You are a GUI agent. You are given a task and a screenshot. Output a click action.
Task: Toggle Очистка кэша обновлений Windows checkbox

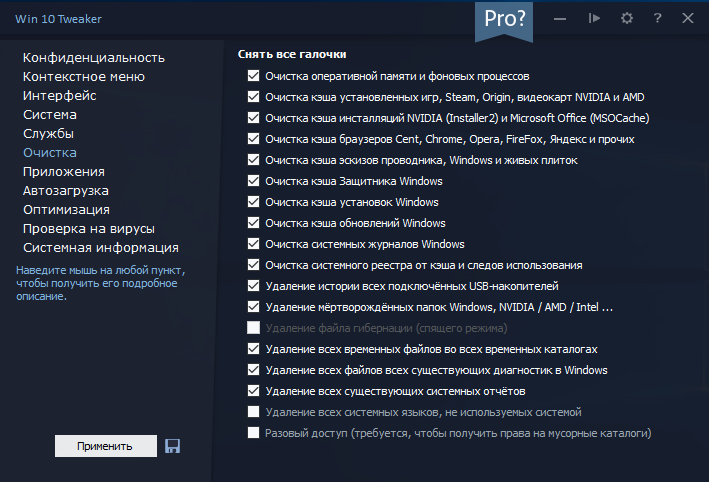(253, 222)
